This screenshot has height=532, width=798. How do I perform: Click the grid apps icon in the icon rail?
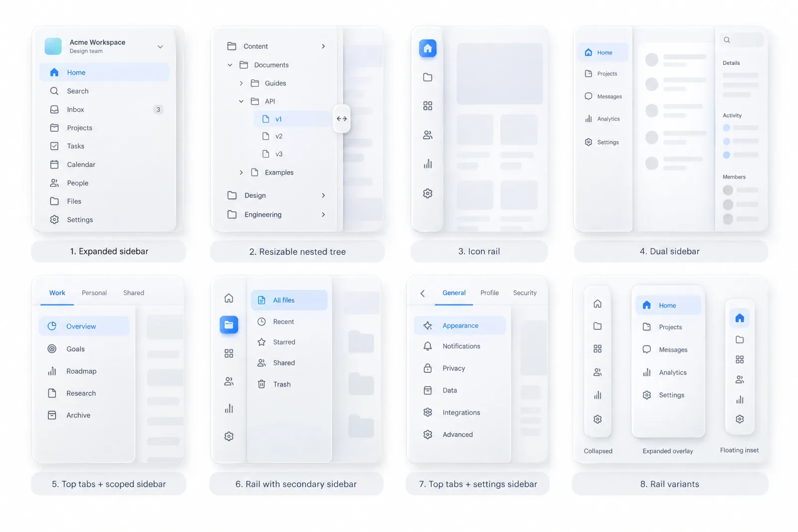coord(427,106)
